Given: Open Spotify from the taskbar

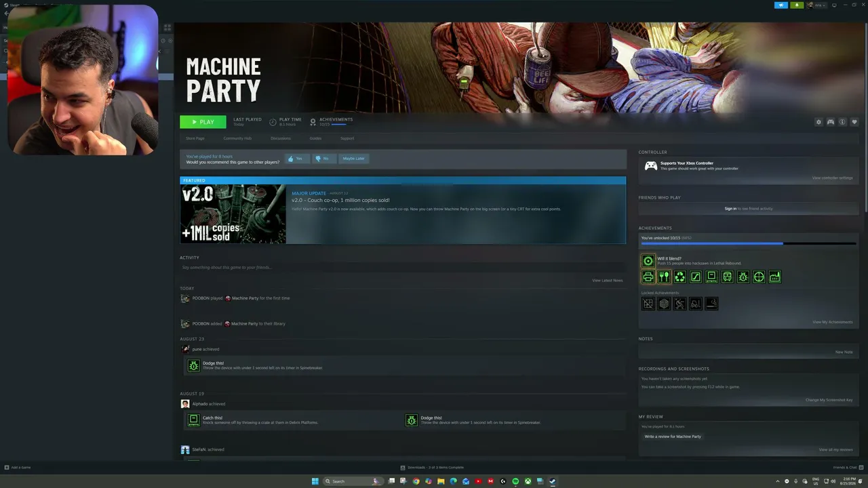Looking at the screenshot, I should (515, 481).
